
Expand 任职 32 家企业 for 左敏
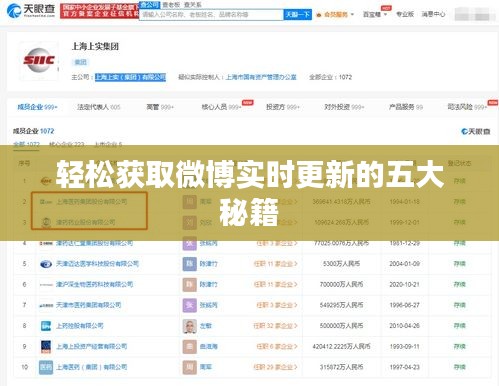coord(275,326)
